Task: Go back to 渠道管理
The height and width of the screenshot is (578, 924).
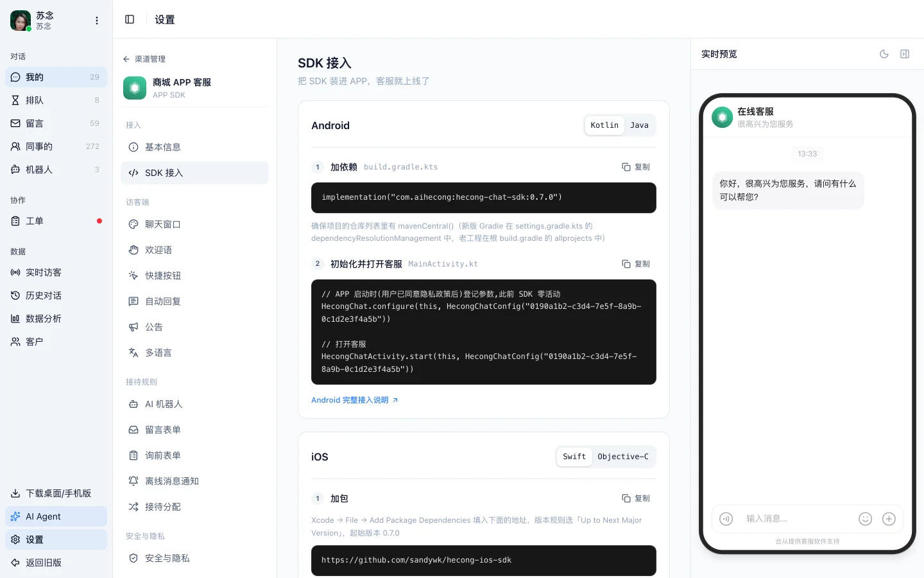Action: click(144, 59)
